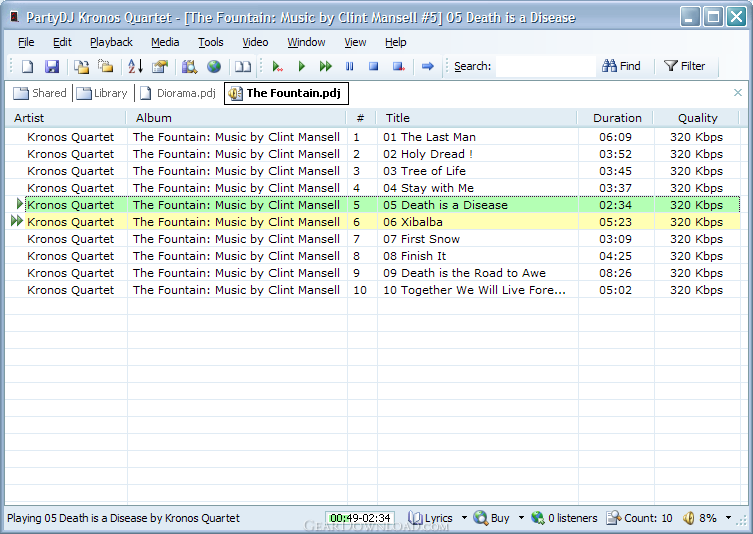
Task: Sort the playlist with the A-Z icon
Action: [x=135, y=66]
